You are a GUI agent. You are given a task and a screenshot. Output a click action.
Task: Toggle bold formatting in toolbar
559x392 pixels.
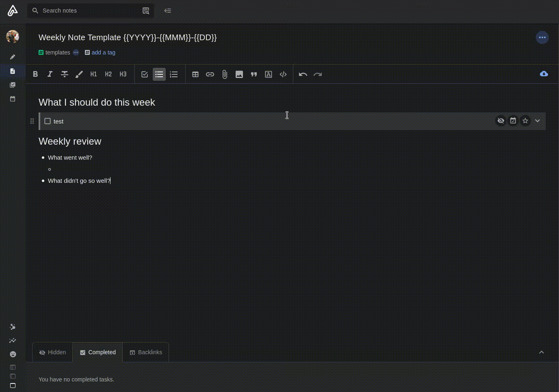pos(35,74)
